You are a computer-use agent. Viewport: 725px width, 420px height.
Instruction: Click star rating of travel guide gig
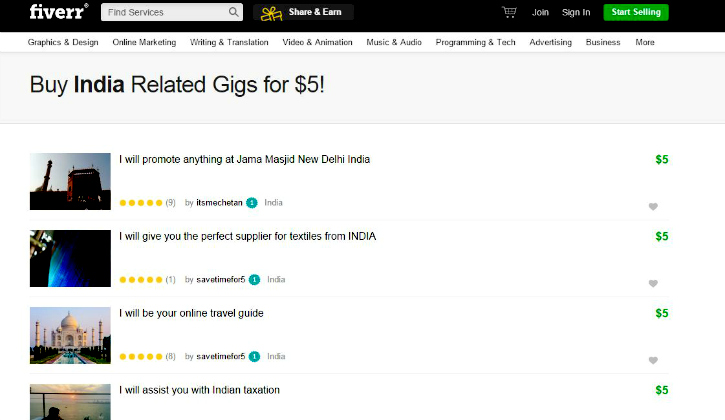(141, 356)
